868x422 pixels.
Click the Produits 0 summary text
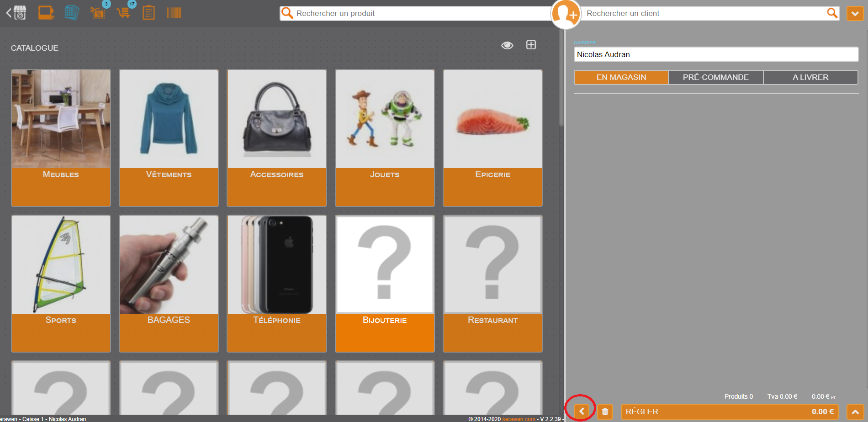point(738,396)
